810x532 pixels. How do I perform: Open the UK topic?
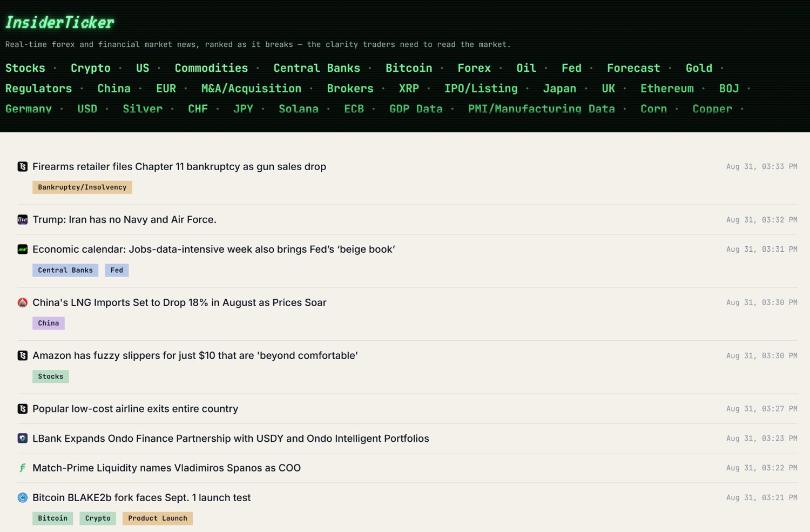point(609,89)
